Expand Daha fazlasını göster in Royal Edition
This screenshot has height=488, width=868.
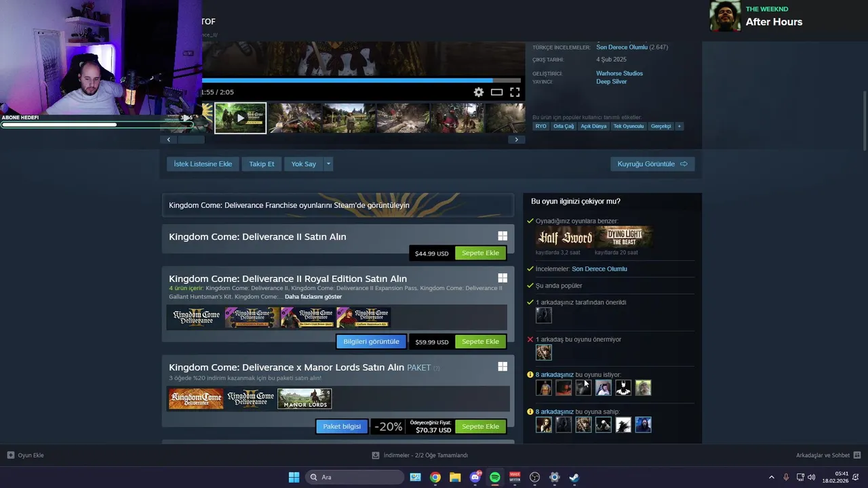(x=313, y=297)
